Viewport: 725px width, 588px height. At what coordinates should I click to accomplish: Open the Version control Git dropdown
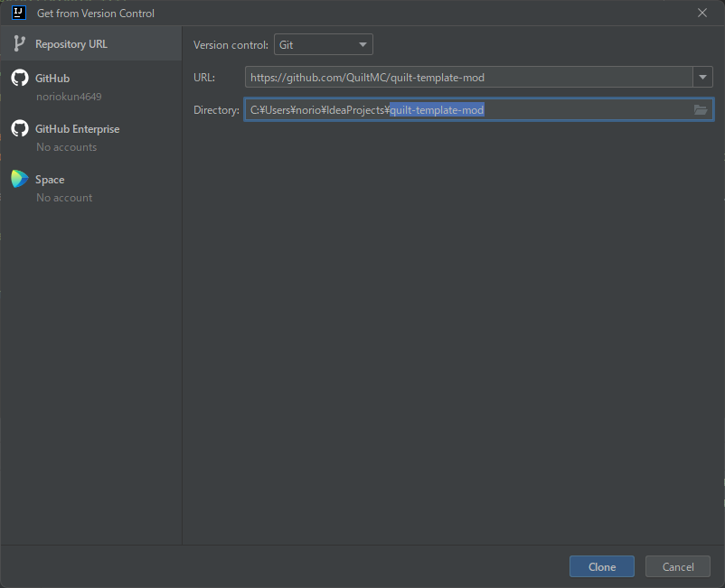(324, 45)
